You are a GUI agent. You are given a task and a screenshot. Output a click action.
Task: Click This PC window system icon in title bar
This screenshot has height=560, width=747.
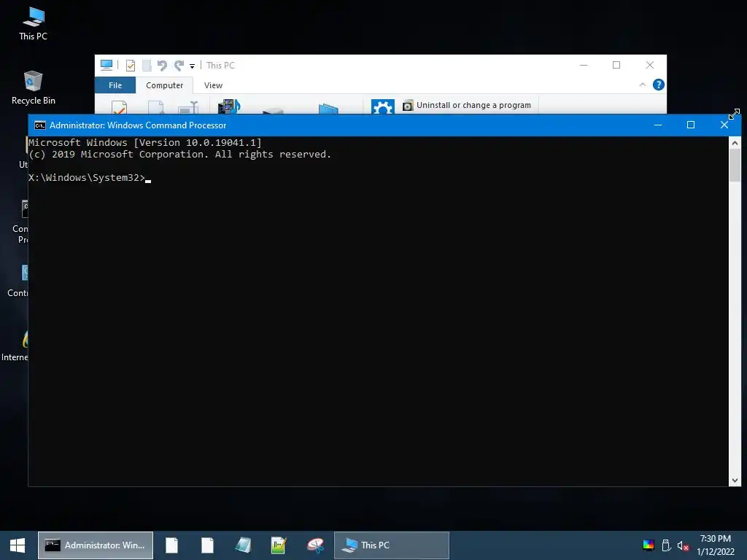[107, 65]
